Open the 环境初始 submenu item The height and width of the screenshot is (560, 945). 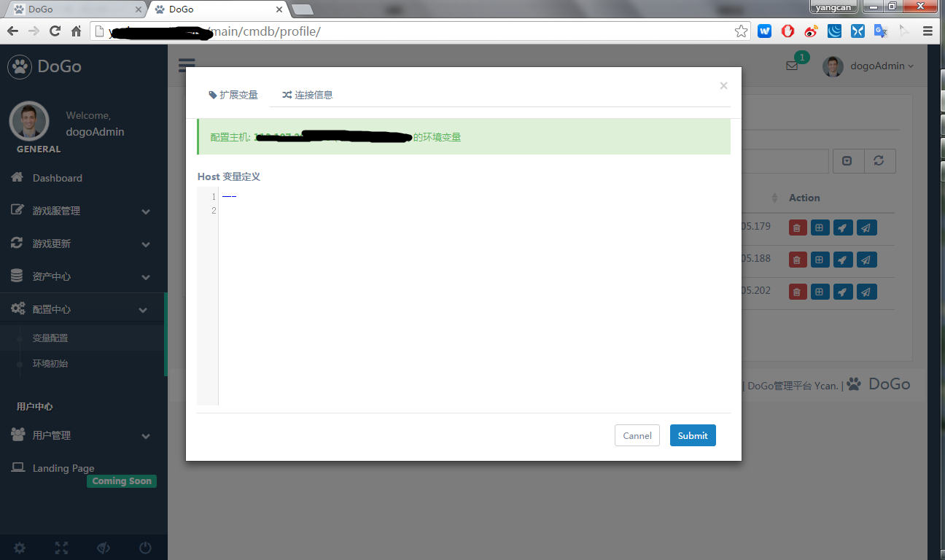(50, 363)
